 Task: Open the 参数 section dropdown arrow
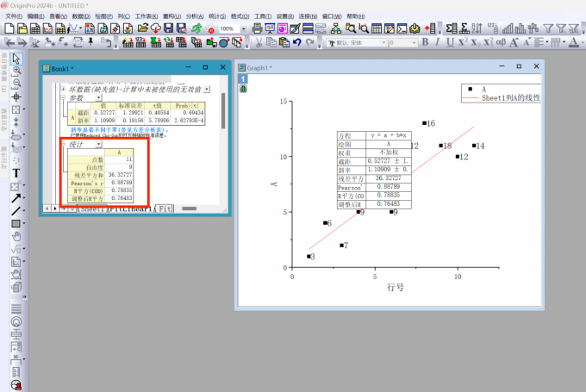click(98, 97)
